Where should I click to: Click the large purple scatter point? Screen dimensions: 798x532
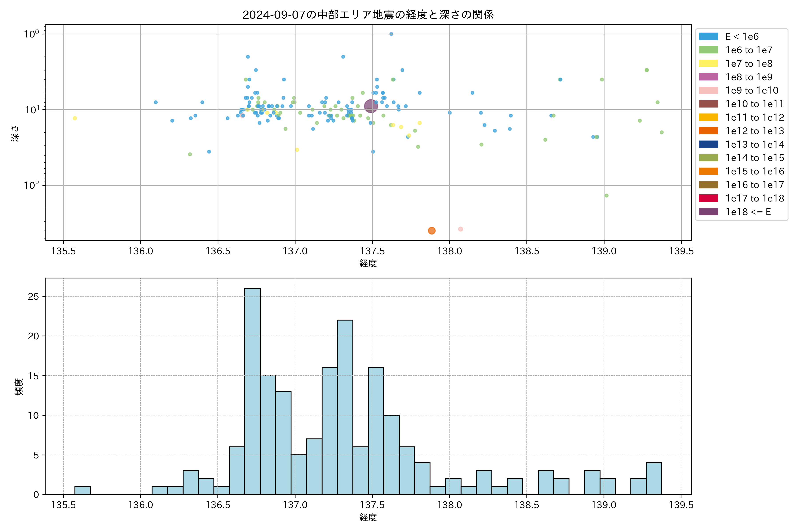[x=371, y=106]
